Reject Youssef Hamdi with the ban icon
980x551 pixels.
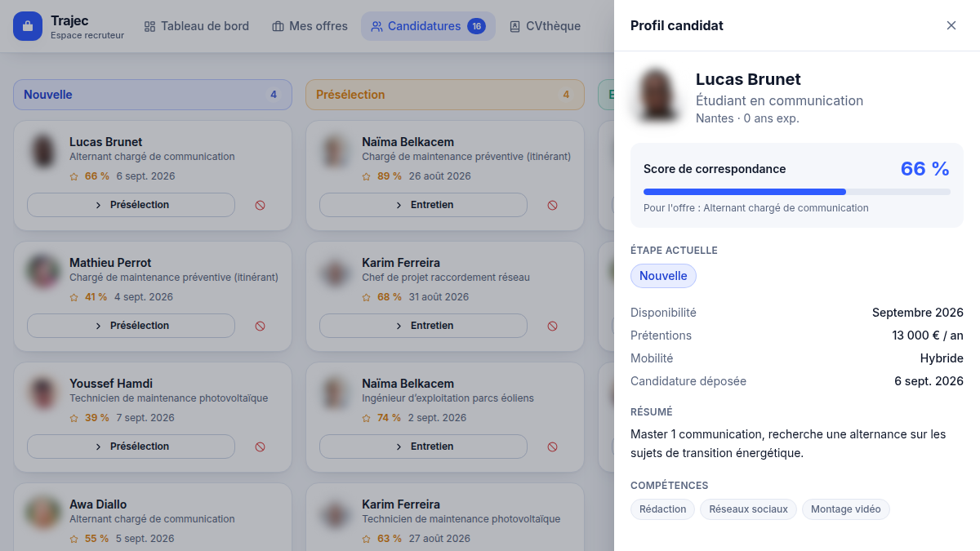point(260,447)
